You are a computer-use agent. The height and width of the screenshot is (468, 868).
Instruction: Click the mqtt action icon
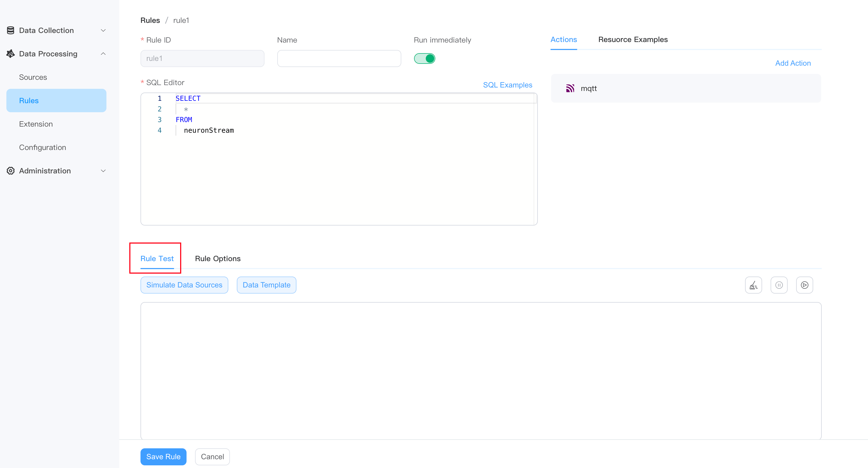click(x=570, y=88)
